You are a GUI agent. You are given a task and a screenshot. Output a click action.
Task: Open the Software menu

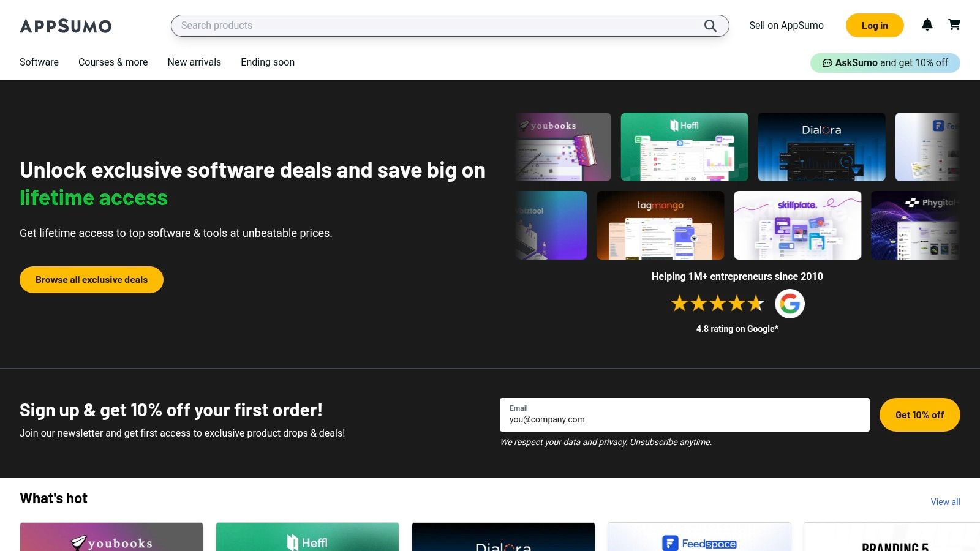tap(39, 62)
